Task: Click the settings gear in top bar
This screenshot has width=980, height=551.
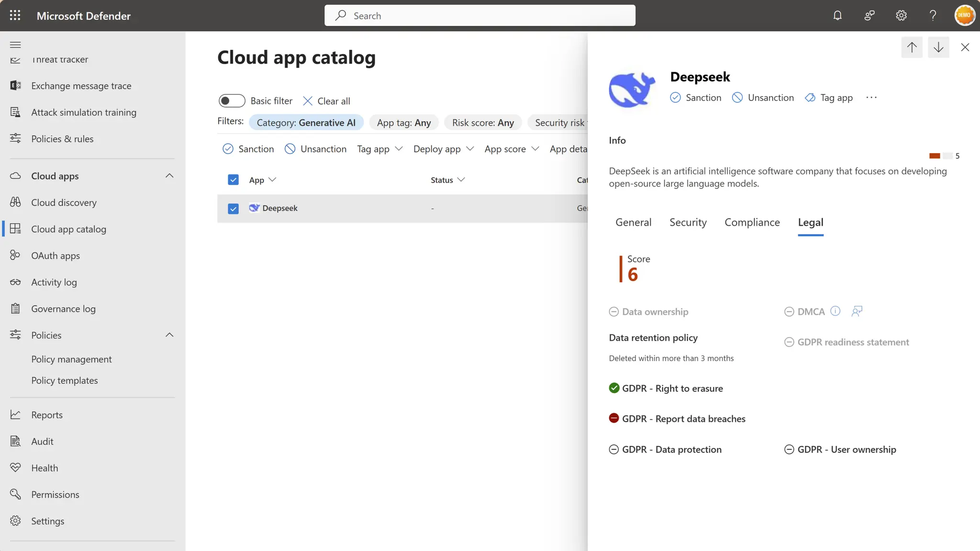Action: [x=901, y=15]
